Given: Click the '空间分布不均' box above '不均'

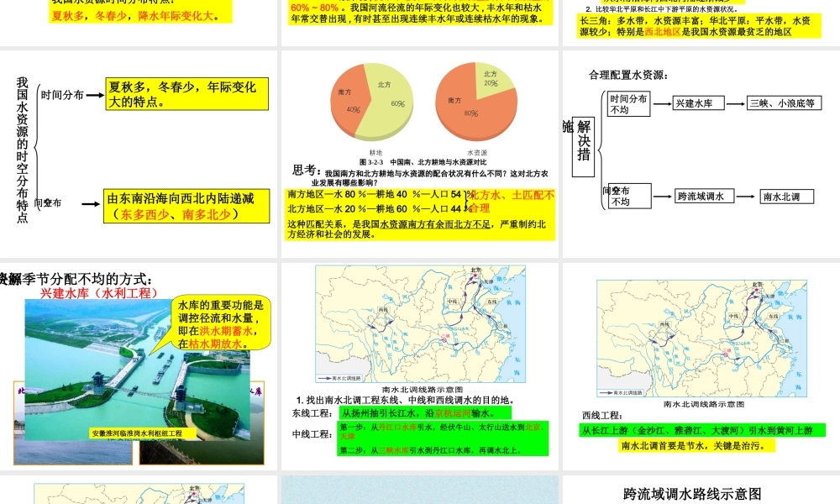Looking at the screenshot, I should pyautogui.click(x=630, y=196).
